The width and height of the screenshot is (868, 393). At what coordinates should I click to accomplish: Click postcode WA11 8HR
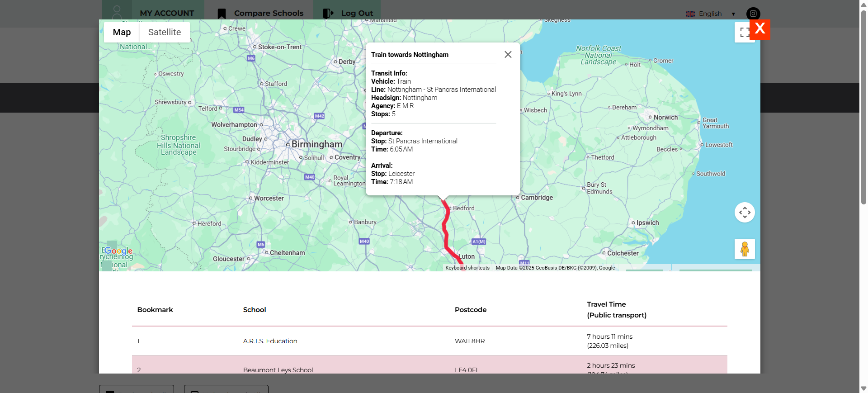click(x=470, y=341)
